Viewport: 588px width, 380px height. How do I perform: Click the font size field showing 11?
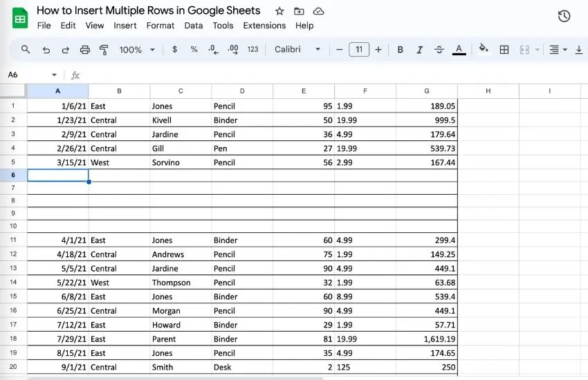pyautogui.click(x=359, y=50)
